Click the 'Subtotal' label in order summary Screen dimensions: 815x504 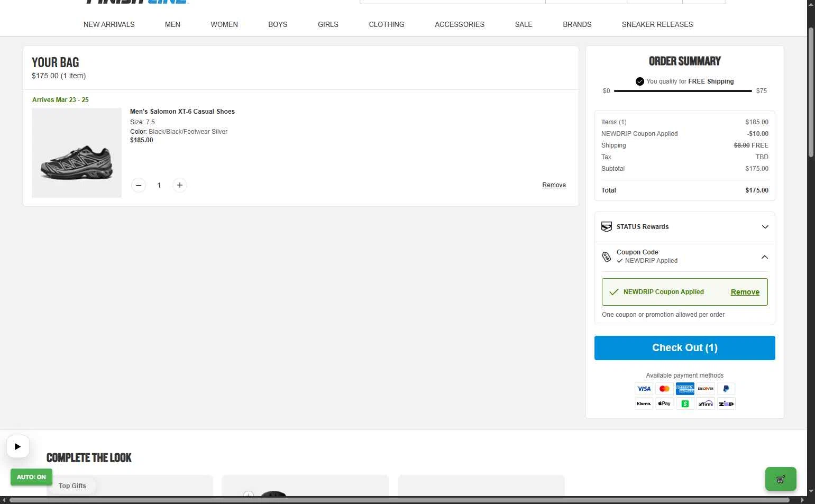click(x=613, y=169)
